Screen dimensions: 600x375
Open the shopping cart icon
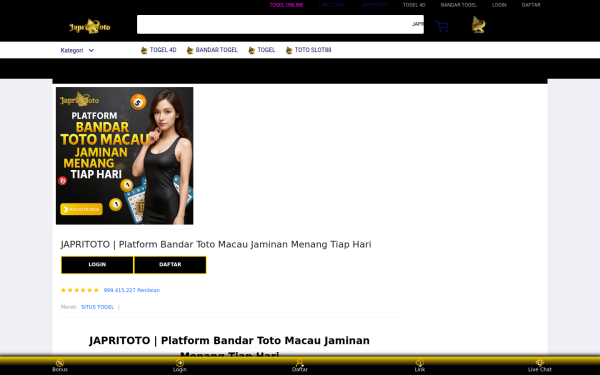pos(442,26)
